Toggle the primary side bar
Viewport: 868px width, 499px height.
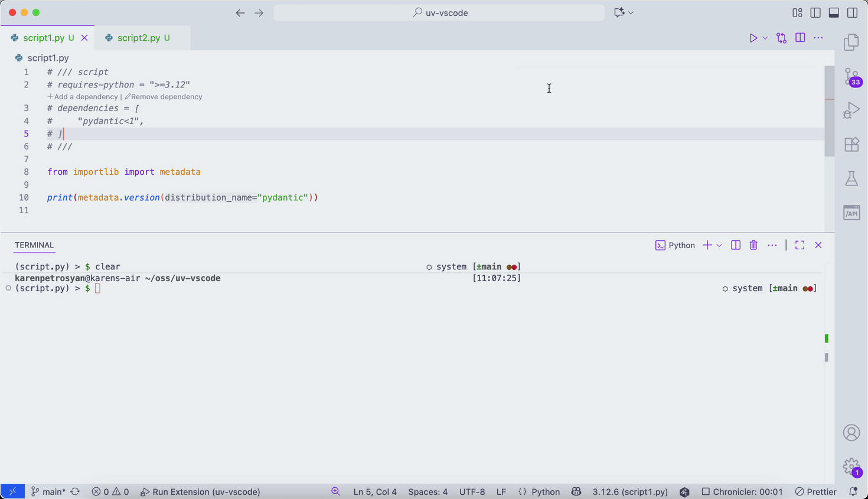(x=815, y=12)
